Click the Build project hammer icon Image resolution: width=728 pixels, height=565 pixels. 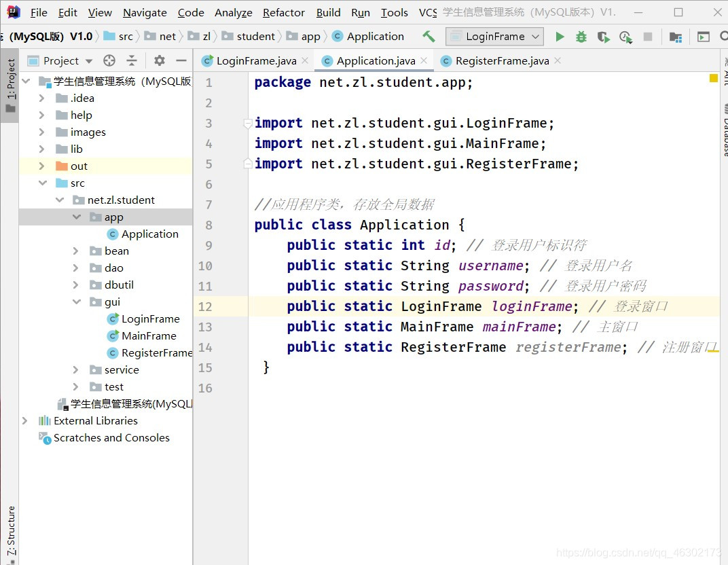(x=428, y=36)
